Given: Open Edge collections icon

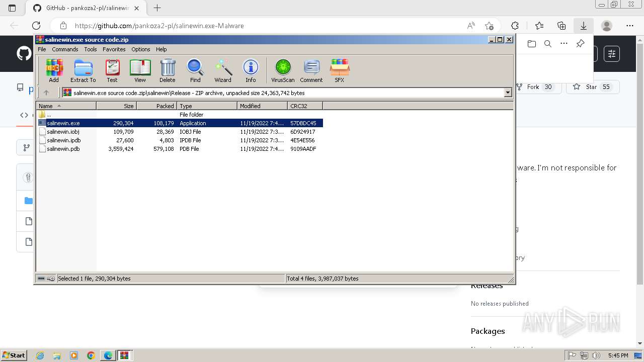Looking at the screenshot, I should (x=561, y=26).
